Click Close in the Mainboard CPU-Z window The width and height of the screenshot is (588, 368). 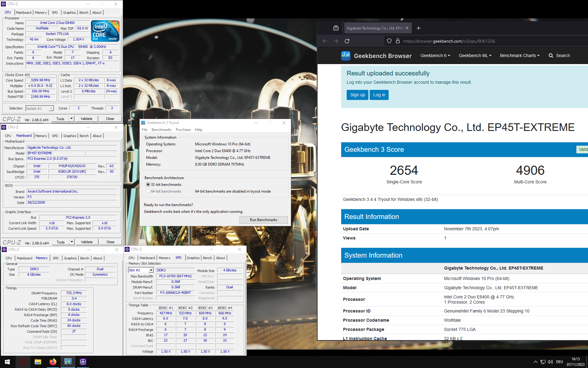(x=110, y=242)
